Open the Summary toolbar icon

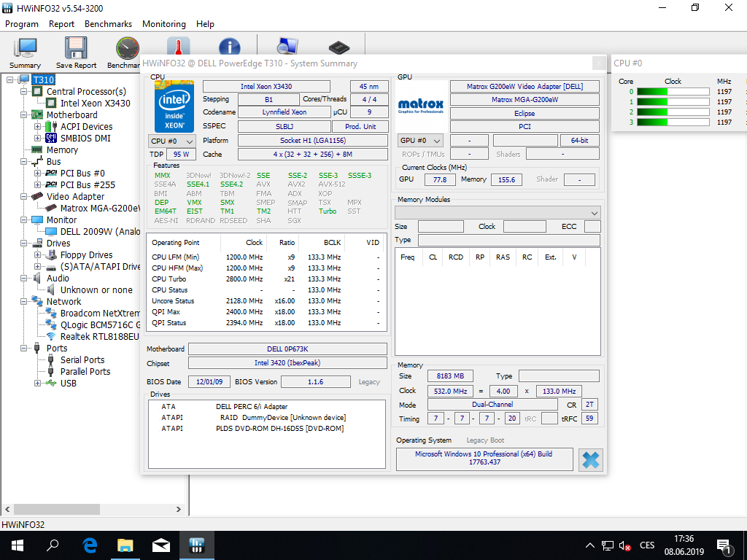[26, 50]
